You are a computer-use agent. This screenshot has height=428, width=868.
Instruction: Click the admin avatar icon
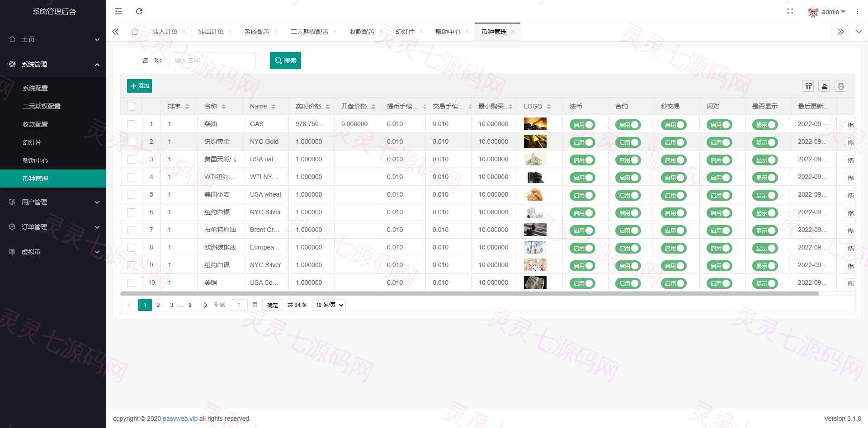tap(813, 12)
